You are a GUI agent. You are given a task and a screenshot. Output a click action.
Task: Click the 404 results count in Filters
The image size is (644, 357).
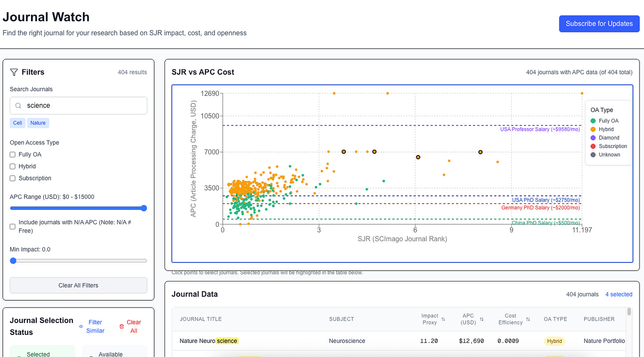click(132, 72)
